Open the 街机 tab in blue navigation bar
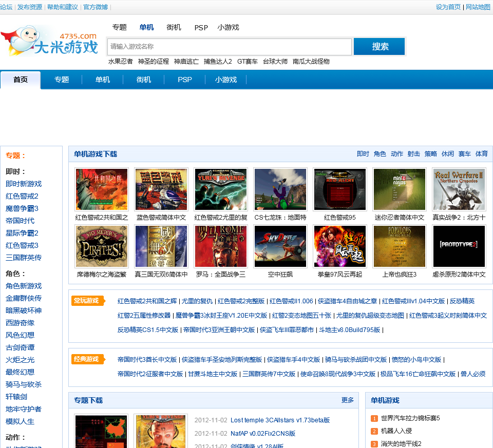Screen dimensions: 493x448 pyautogui.click(x=144, y=80)
